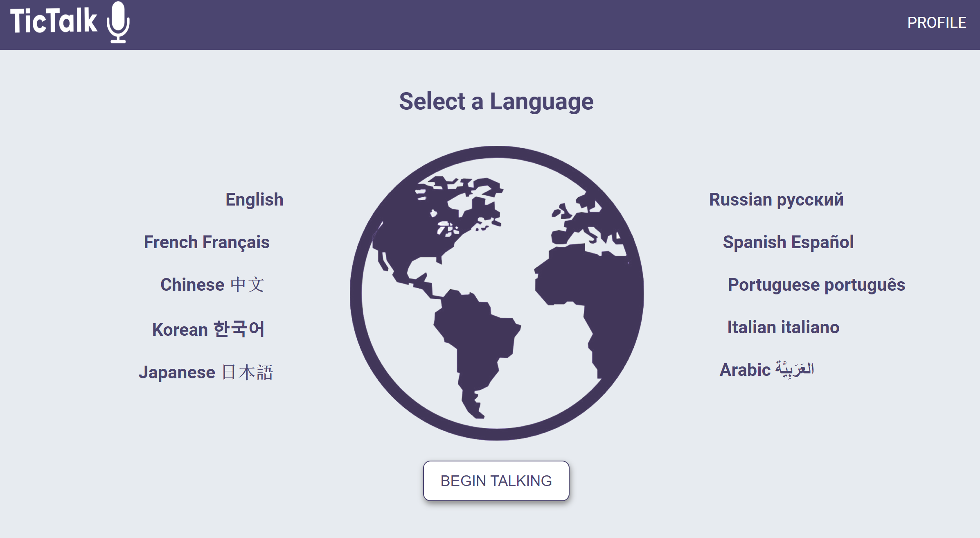Image resolution: width=980 pixels, height=538 pixels.
Task: Click the Select a Language heading
Action: tap(496, 102)
